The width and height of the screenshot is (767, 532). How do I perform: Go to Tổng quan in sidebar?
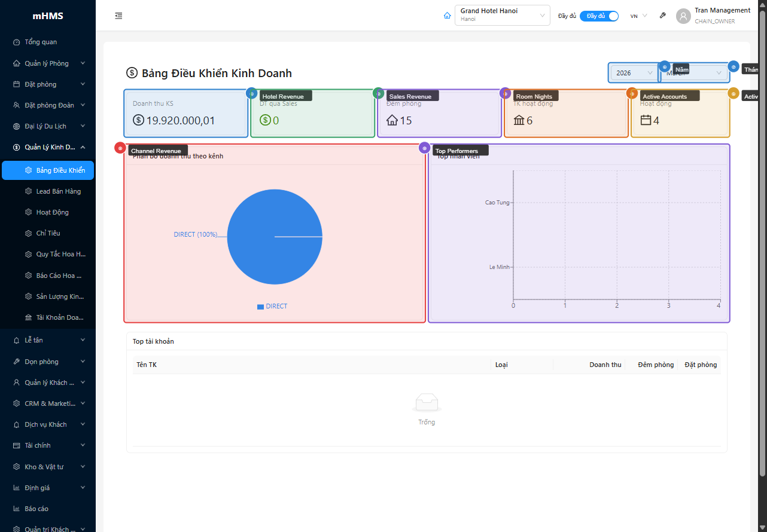pos(41,42)
